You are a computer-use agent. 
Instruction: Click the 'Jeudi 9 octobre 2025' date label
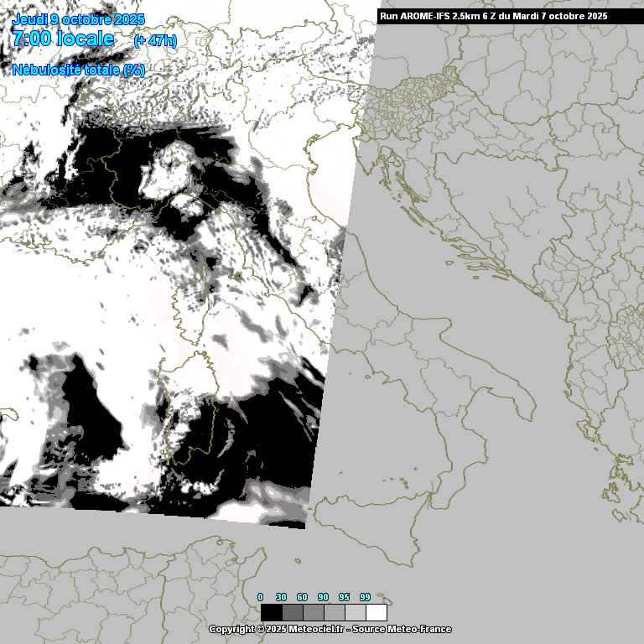pos(78,19)
